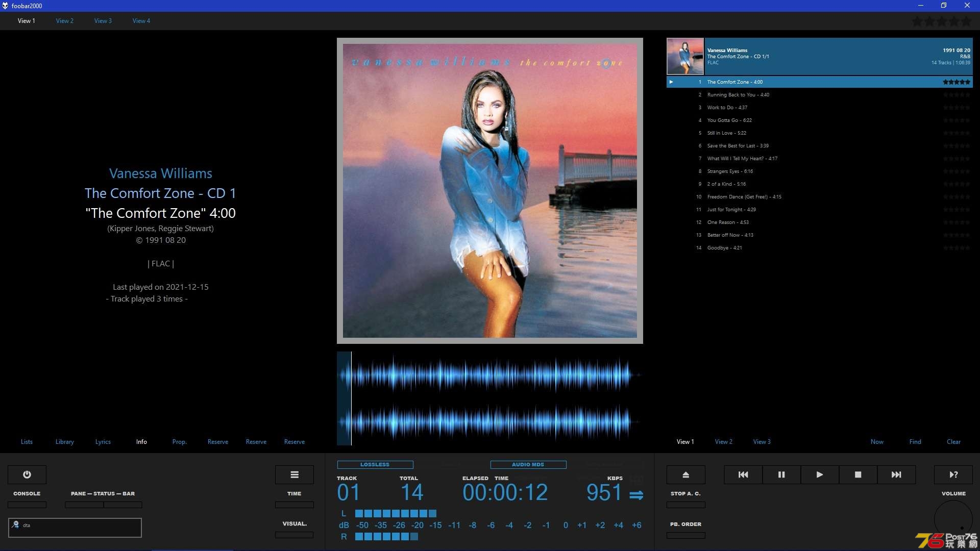Screen dimensions: 980x551
Task: Open the hamburger menu button above Time
Action: 295,474
